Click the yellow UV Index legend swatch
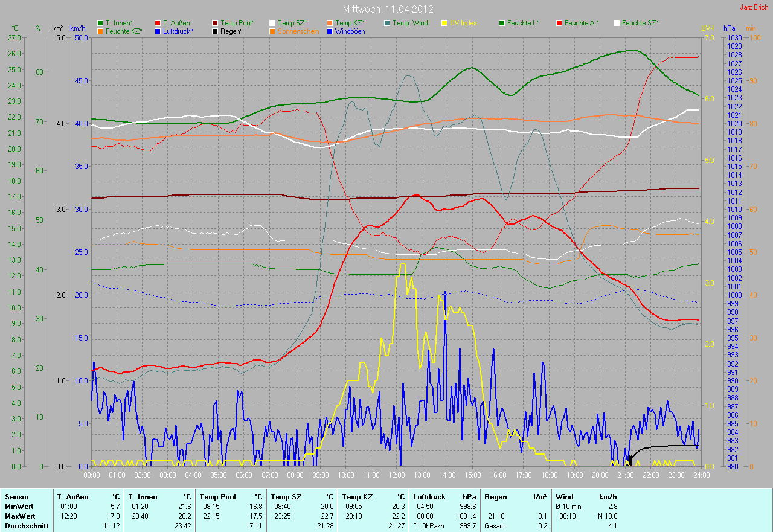 click(x=444, y=23)
